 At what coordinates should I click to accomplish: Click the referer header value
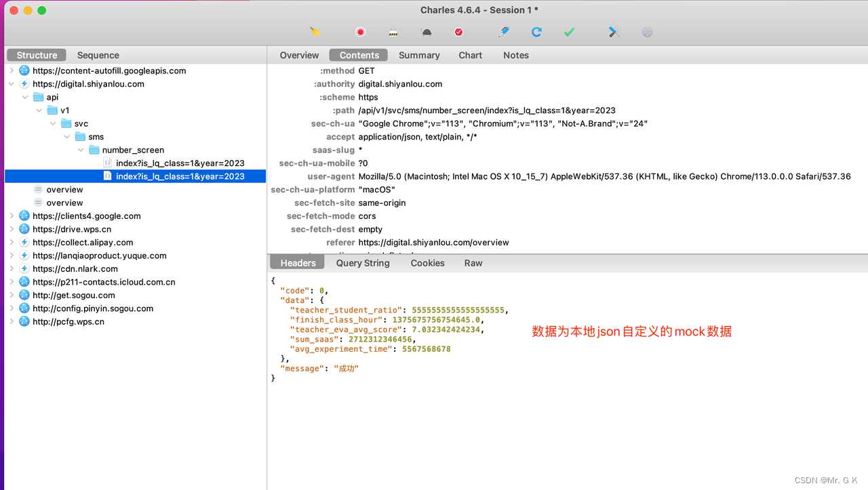[433, 243]
